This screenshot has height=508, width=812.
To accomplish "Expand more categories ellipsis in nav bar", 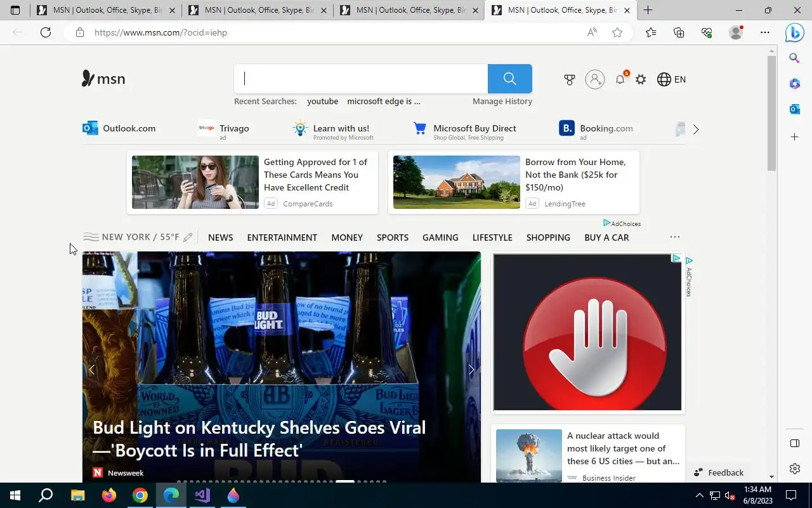I will point(675,237).
